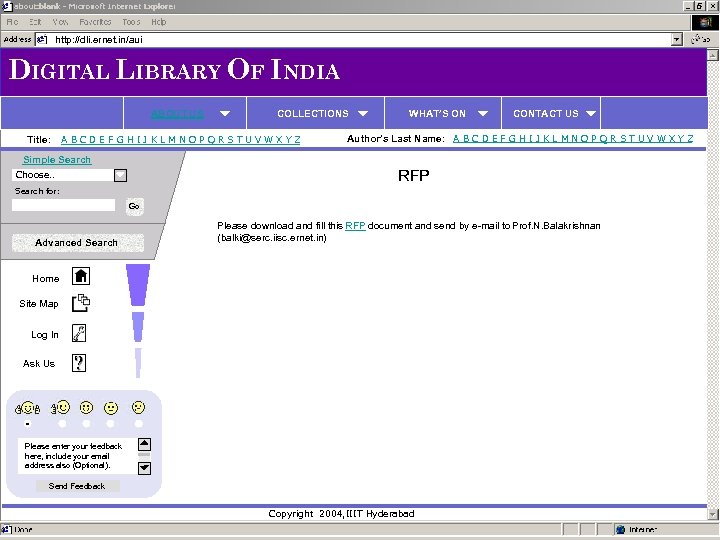Expand the About Us menu arrow
Viewport: 720px width, 540px height.
click(x=225, y=113)
